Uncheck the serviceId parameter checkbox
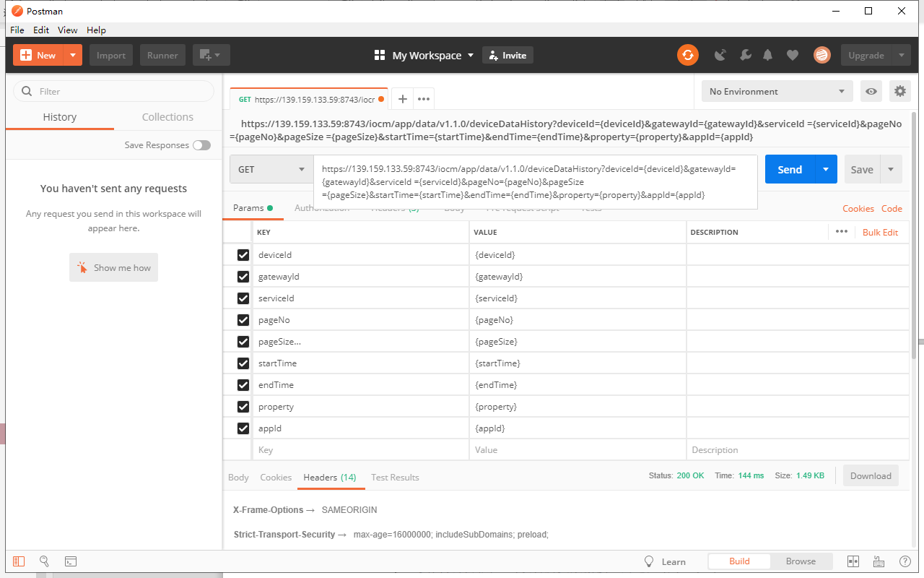This screenshot has width=924, height=578. point(243,298)
